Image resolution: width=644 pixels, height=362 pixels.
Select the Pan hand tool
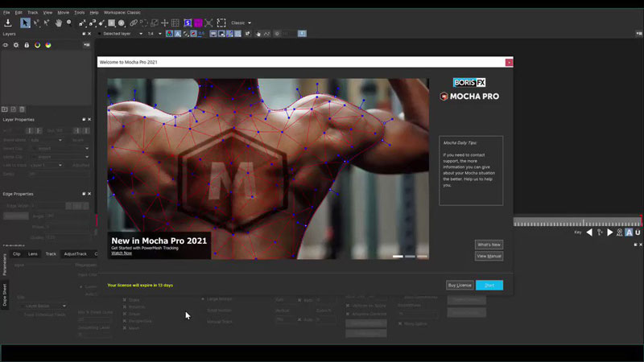pos(58,23)
